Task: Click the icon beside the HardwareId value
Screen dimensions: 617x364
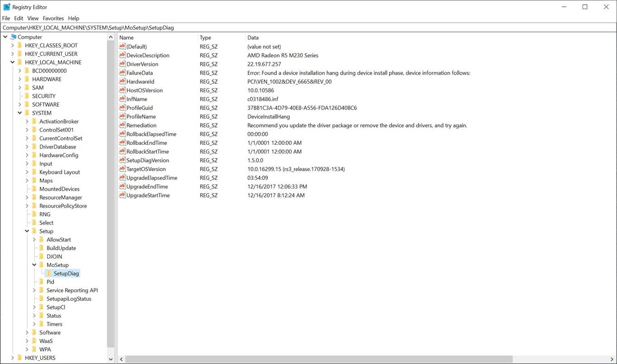Action: tap(122, 81)
